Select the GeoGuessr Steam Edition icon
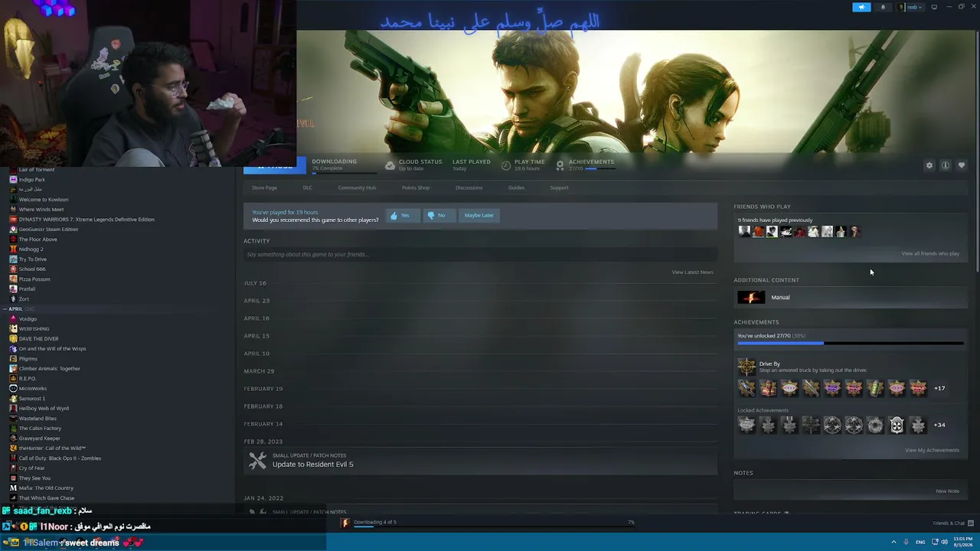Viewport: 980px width, 551px height. click(13, 230)
